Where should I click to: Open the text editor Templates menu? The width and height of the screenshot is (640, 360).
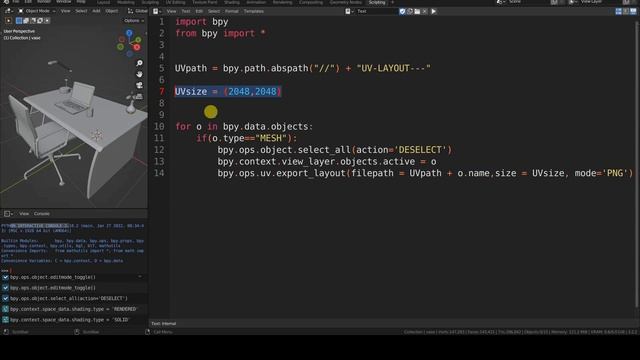point(253,11)
